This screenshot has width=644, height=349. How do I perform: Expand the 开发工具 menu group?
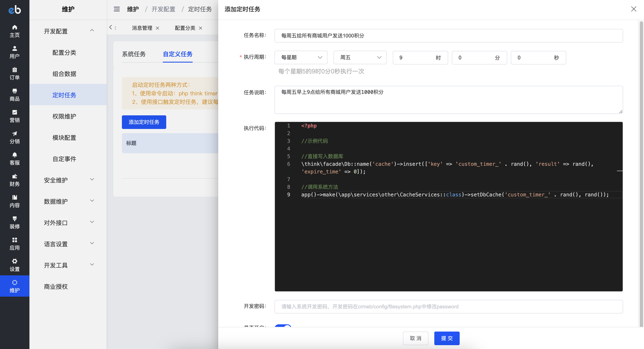68,265
